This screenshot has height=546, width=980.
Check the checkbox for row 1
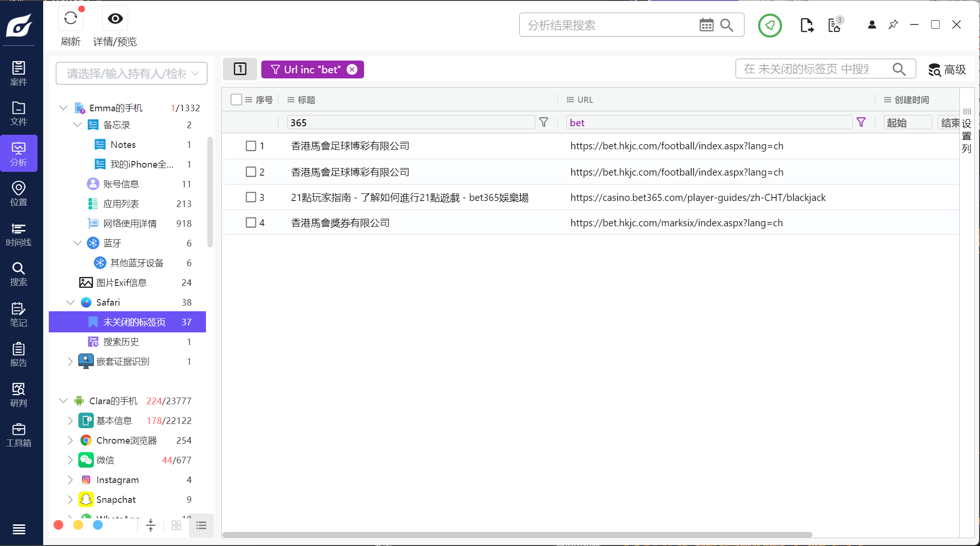[x=251, y=146]
